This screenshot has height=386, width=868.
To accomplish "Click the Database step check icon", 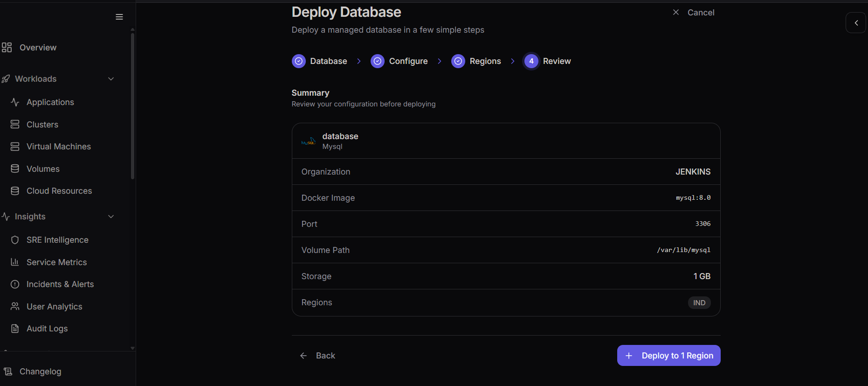I will [x=299, y=61].
